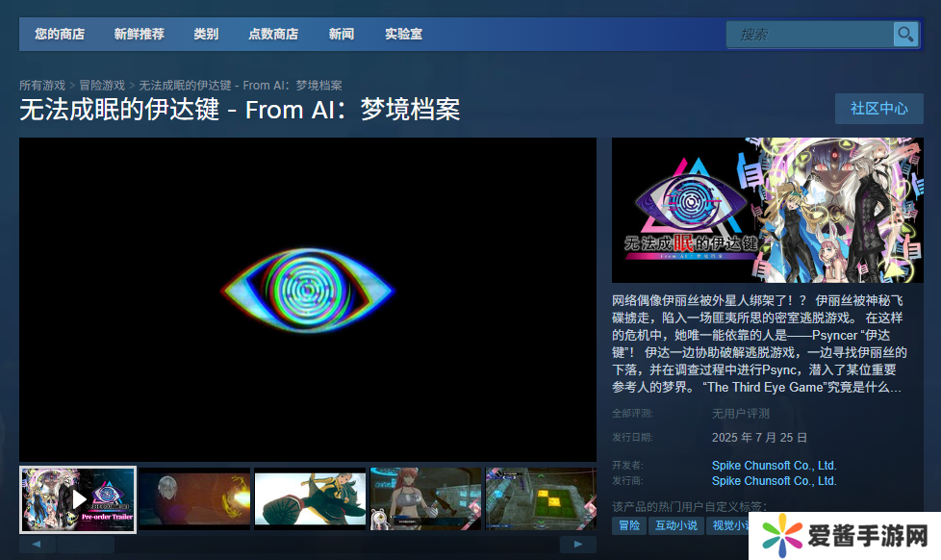941x560 pixels.
Task: Open developer Spike Chunsoft Co., Ltd. link
Action: (x=774, y=466)
